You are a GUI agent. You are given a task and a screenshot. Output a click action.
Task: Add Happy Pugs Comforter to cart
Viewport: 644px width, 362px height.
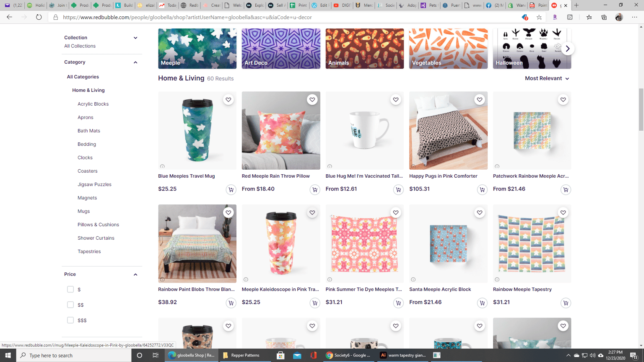tap(482, 190)
